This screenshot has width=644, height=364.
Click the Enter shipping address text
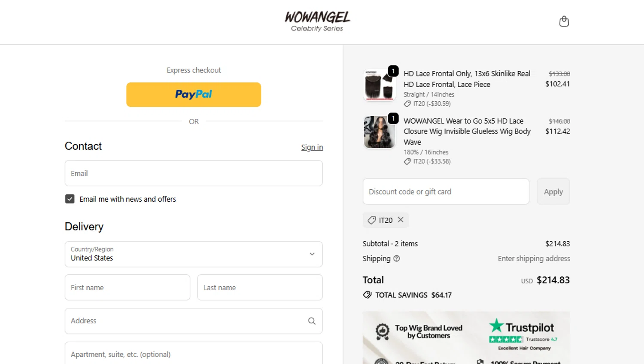[x=534, y=258]
